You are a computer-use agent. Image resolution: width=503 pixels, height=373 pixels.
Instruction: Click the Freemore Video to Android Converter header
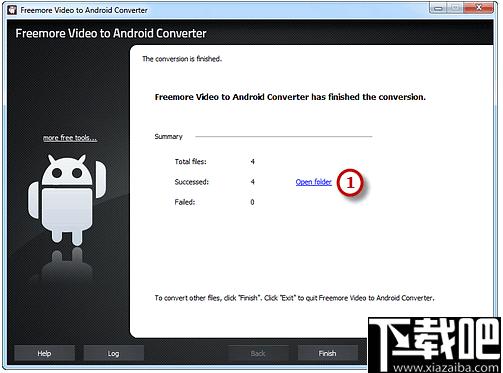click(111, 33)
